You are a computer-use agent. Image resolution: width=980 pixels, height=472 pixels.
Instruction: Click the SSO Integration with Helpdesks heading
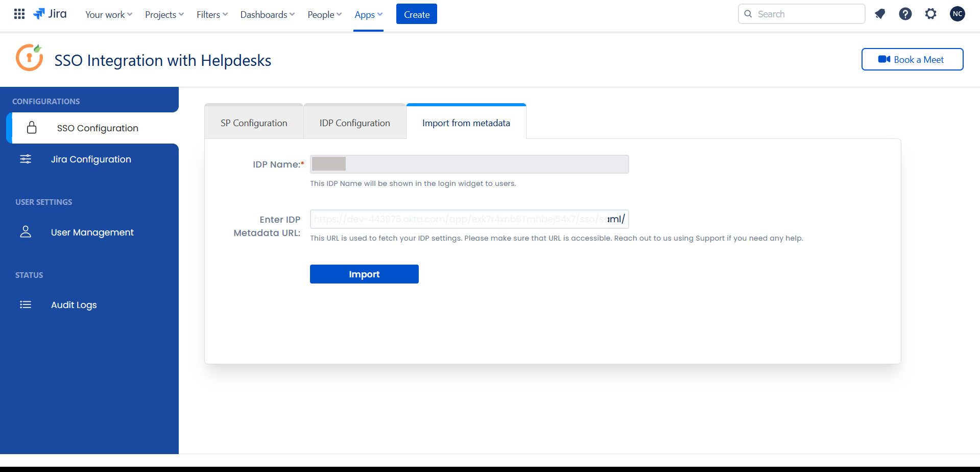163,60
